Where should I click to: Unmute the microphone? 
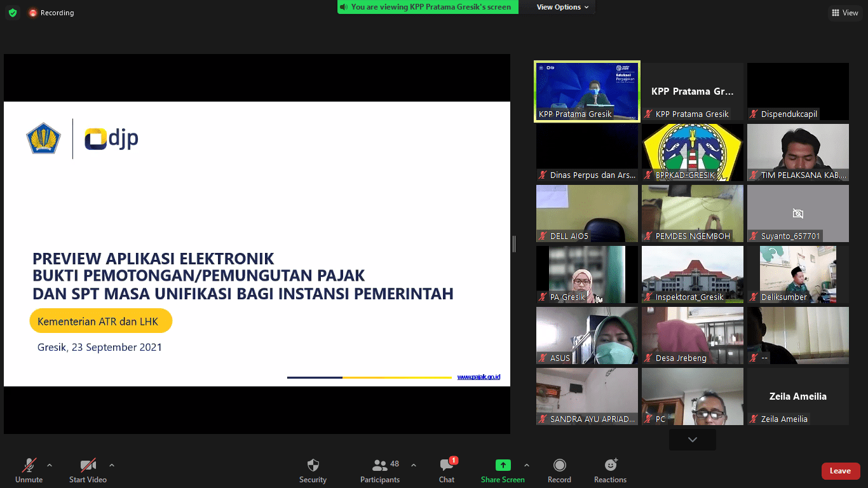tap(29, 466)
